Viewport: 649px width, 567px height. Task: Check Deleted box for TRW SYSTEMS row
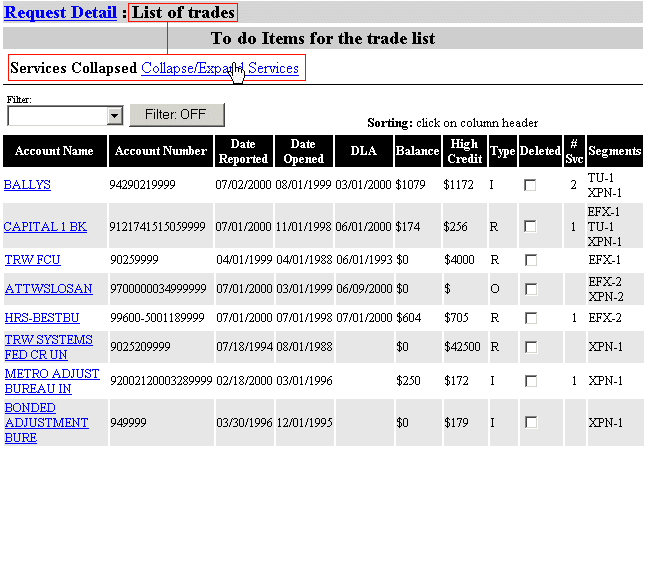(x=531, y=347)
